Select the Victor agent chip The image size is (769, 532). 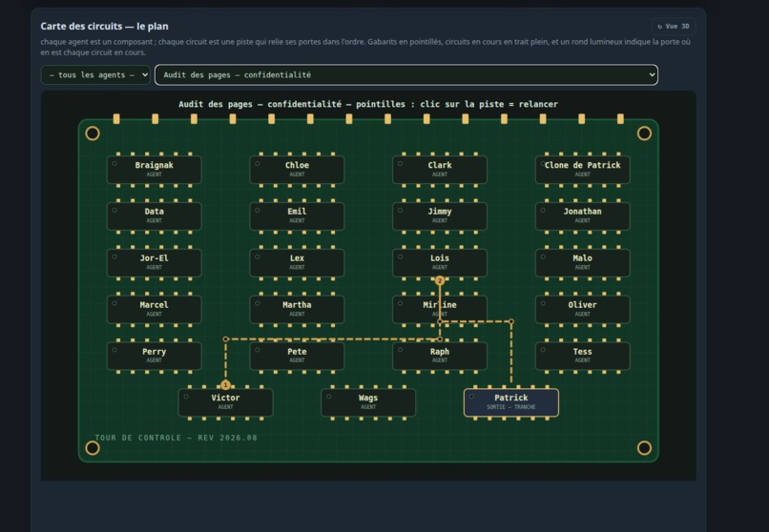tap(225, 402)
